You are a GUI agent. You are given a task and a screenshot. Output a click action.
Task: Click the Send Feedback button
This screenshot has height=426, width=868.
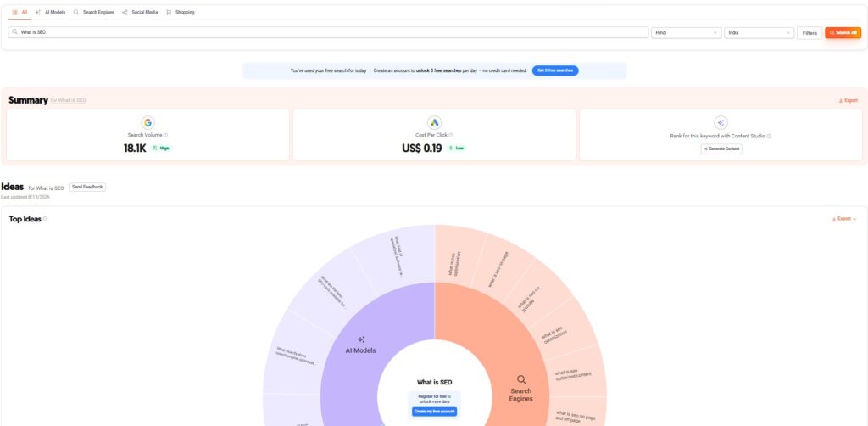87,188
